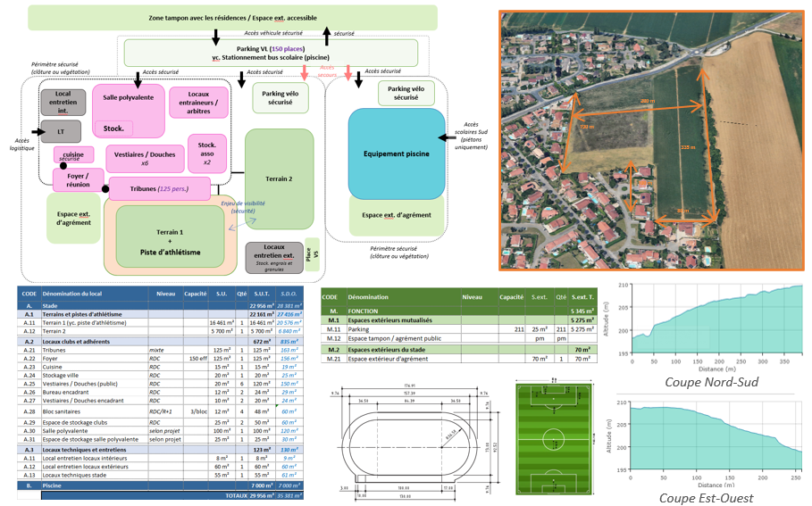Select the 'Coupe Nord-Sud' caption
The image size is (812, 506).
point(712,382)
